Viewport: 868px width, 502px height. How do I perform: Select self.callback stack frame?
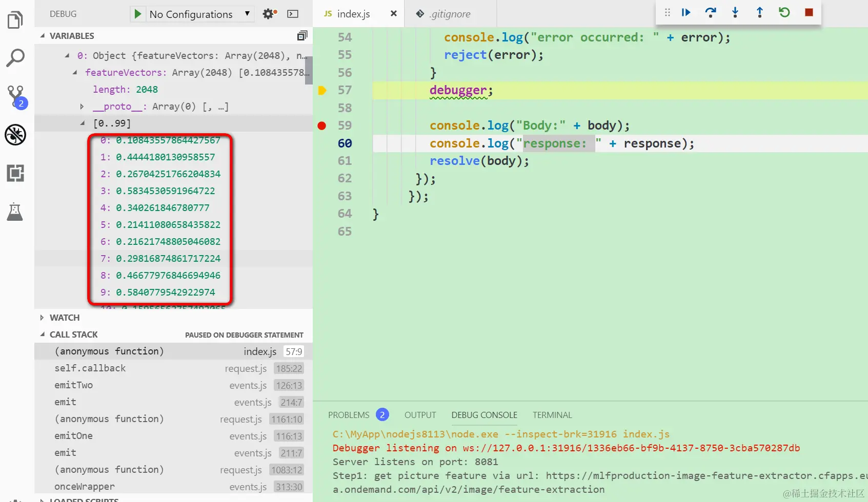tap(173, 368)
